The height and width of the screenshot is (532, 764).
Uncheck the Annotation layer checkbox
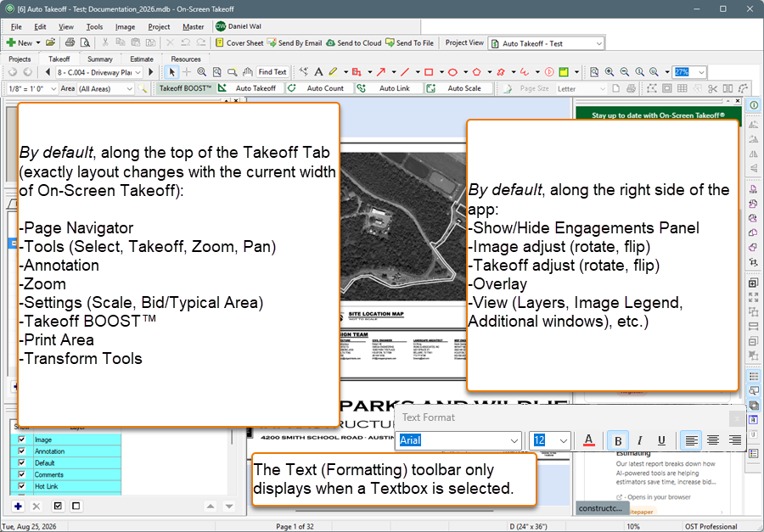point(21,451)
